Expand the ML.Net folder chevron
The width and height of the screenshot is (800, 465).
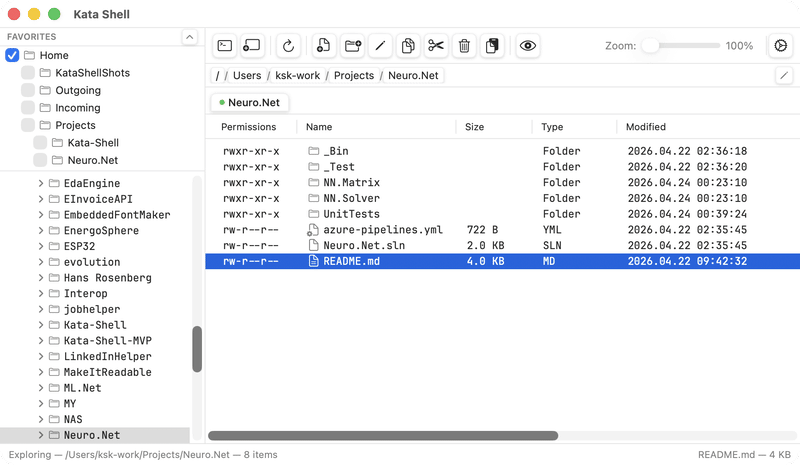coord(41,388)
